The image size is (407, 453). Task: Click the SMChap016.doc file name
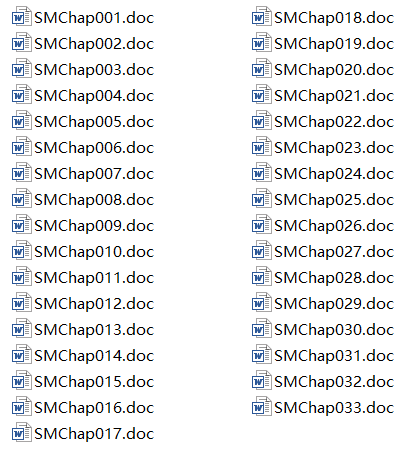point(94,408)
